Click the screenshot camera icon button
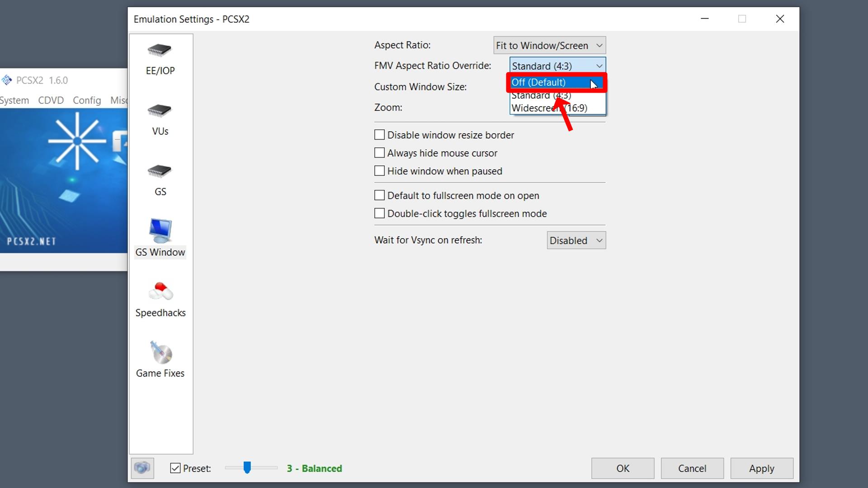 coord(142,468)
